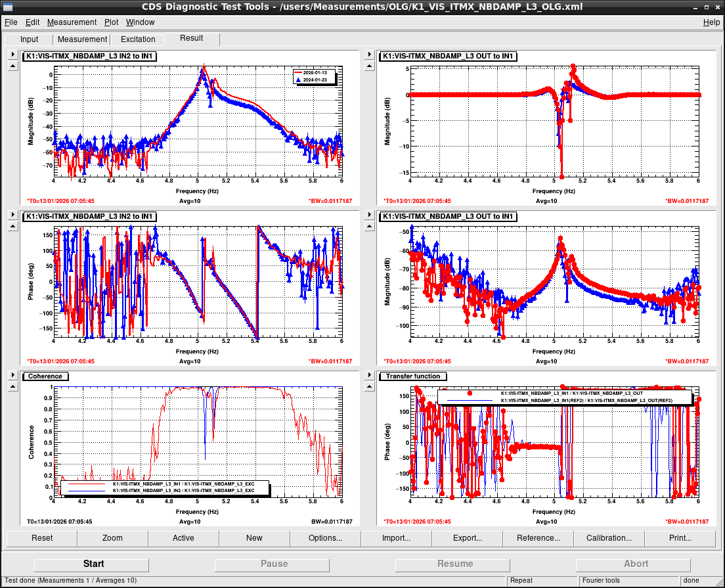Click the red 2026-01-13 legend entry
725x588 pixels.
pos(315,72)
